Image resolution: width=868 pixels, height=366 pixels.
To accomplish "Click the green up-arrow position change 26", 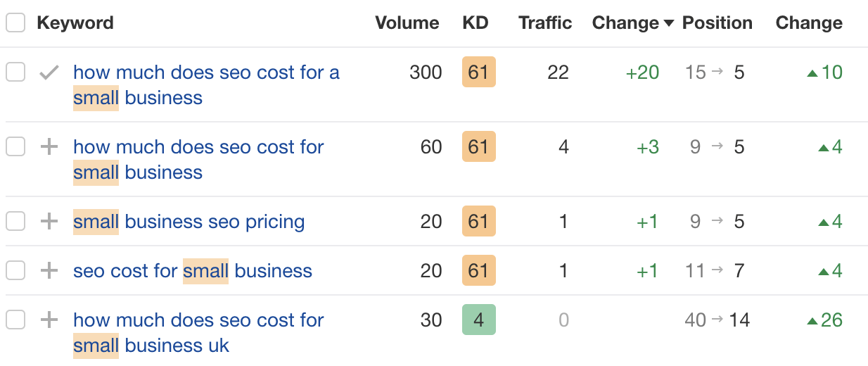I will tap(824, 320).
